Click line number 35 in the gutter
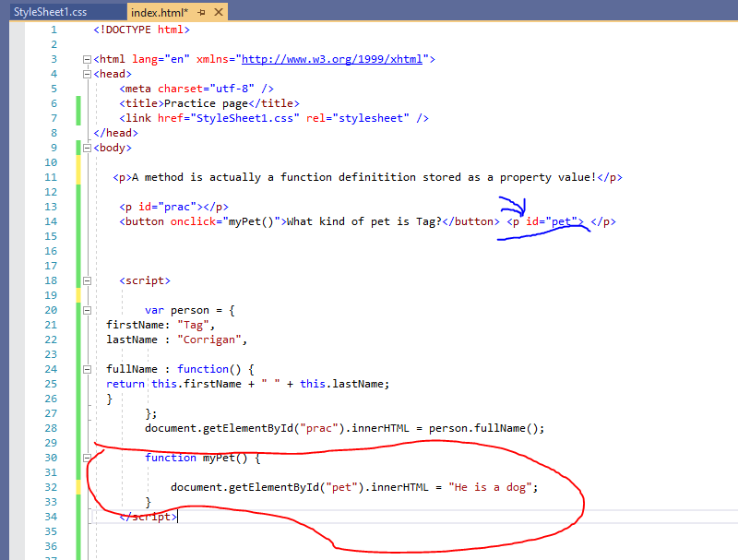 (x=51, y=531)
